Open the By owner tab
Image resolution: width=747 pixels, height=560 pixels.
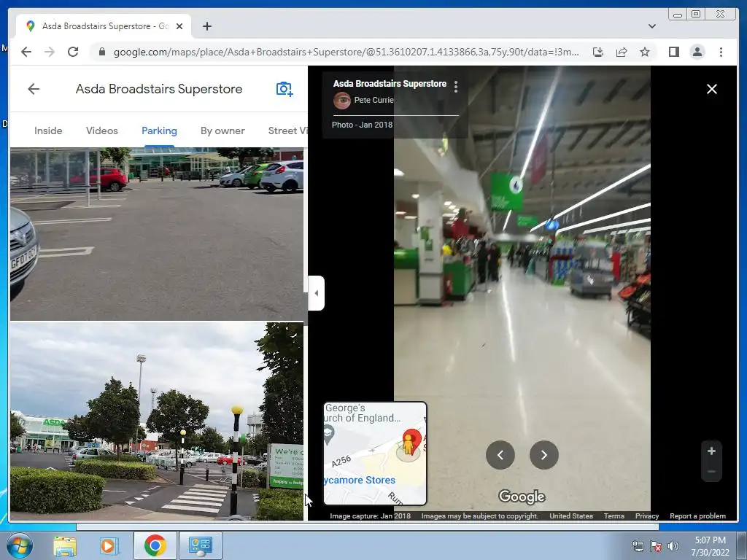(222, 131)
